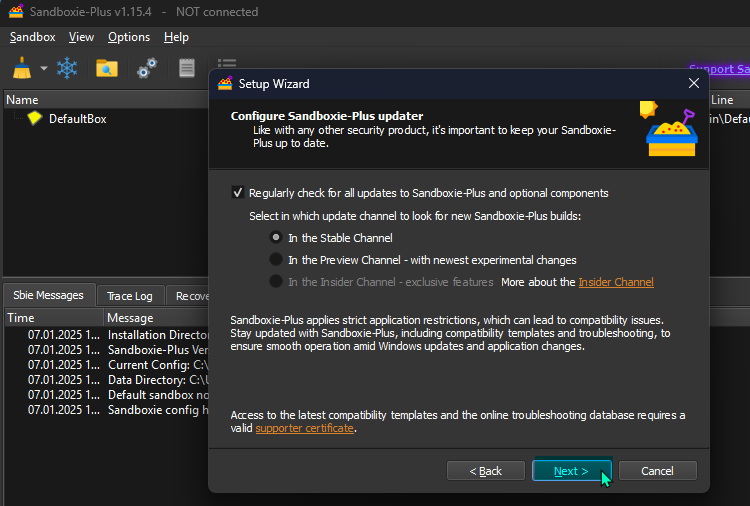Click the snowflake toolbar icon

point(67,68)
